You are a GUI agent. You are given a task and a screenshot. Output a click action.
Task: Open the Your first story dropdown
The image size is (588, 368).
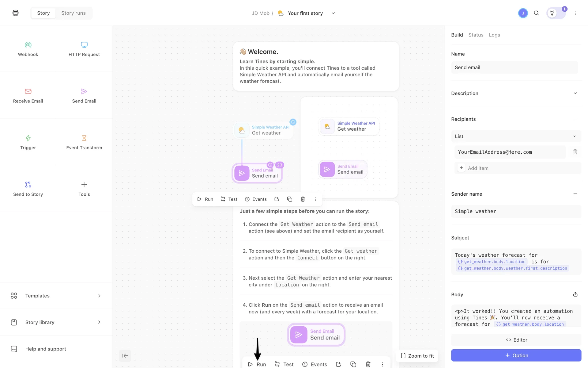point(333,13)
